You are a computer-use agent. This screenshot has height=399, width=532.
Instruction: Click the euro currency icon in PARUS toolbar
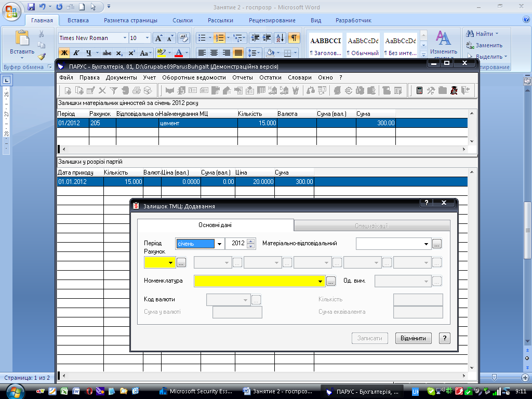349,90
